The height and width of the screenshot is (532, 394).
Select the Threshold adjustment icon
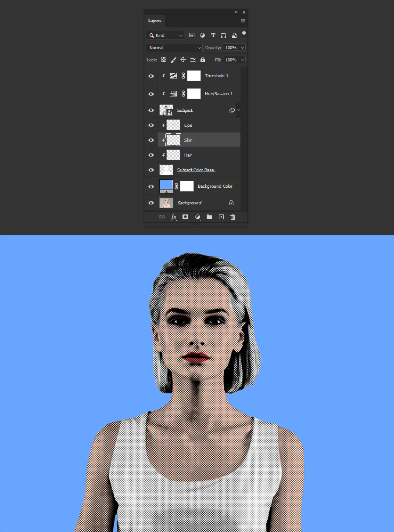point(173,76)
